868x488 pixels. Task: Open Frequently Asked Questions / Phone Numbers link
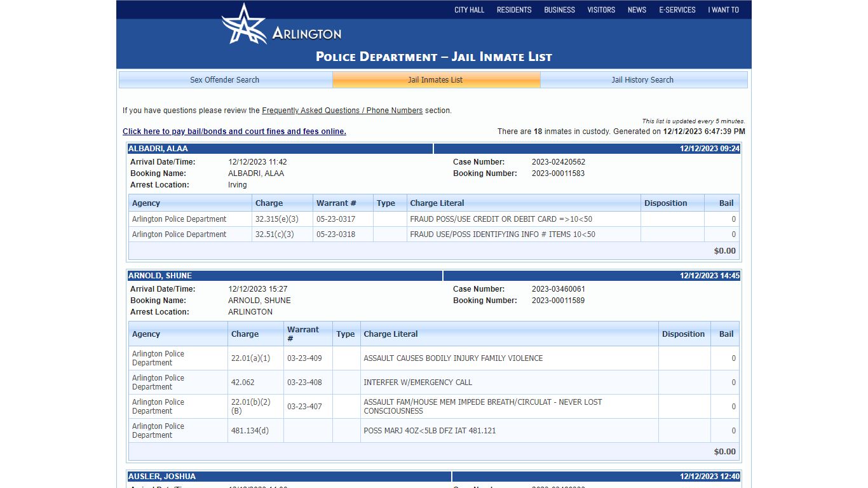(x=342, y=111)
